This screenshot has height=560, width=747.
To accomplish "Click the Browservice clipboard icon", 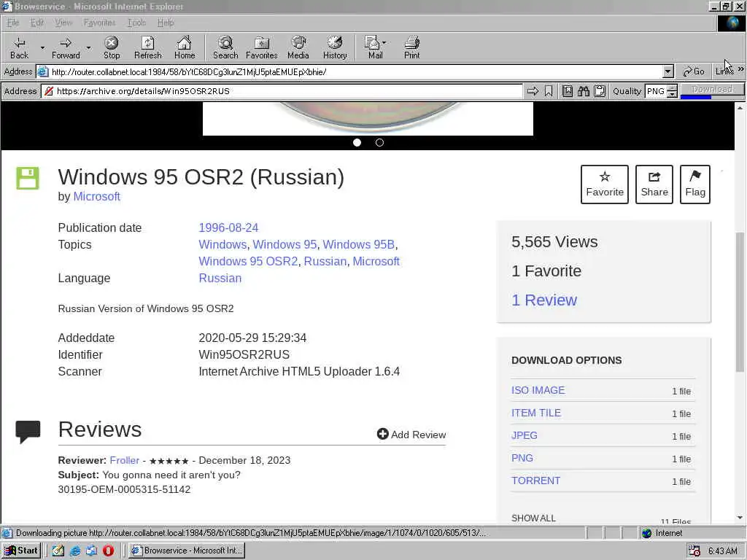I will point(600,91).
